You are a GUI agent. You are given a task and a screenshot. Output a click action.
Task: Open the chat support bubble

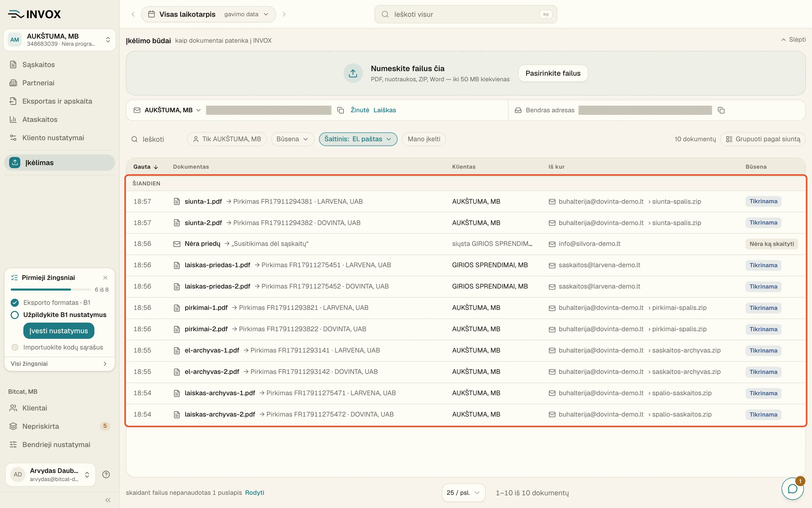[x=792, y=488]
